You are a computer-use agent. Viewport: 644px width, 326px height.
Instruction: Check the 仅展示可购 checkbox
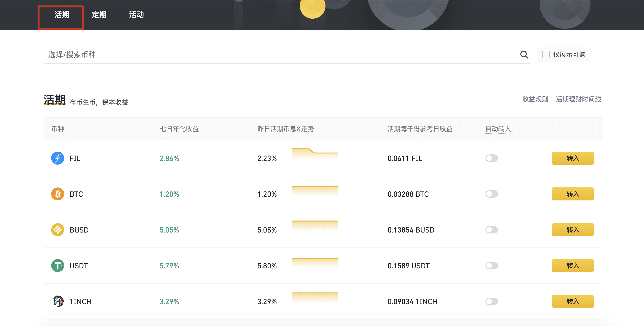click(x=545, y=54)
